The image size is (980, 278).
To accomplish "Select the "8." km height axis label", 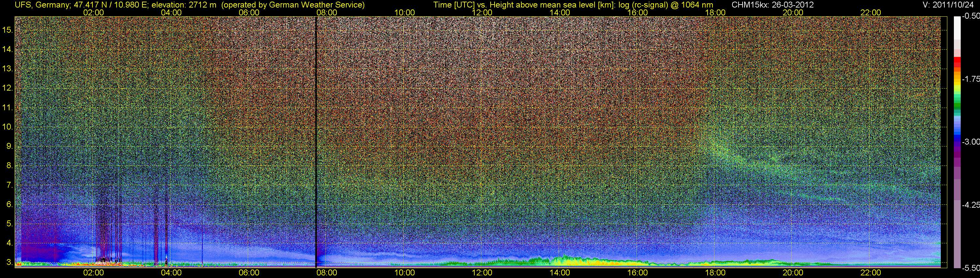I will click(x=10, y=166).
